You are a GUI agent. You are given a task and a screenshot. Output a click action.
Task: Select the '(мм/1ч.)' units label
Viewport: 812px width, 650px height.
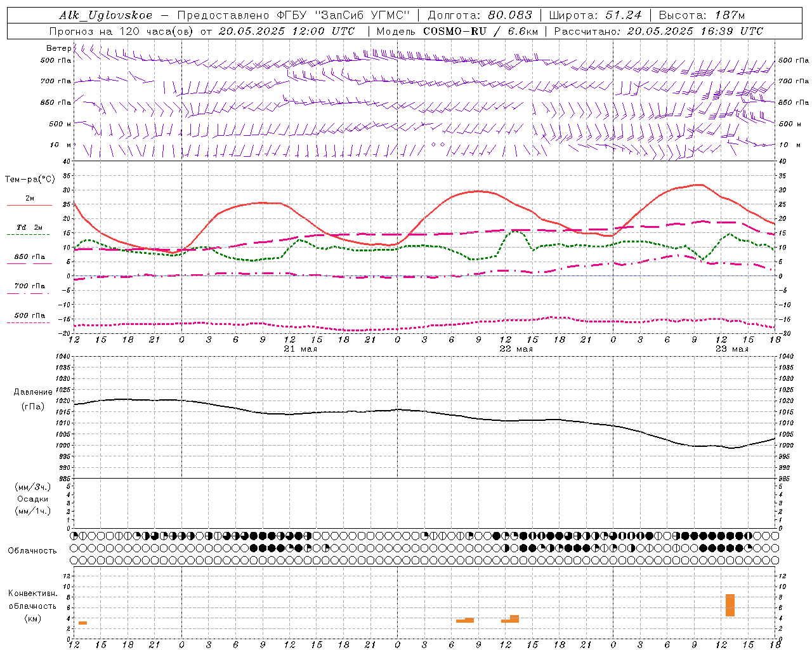33,511
